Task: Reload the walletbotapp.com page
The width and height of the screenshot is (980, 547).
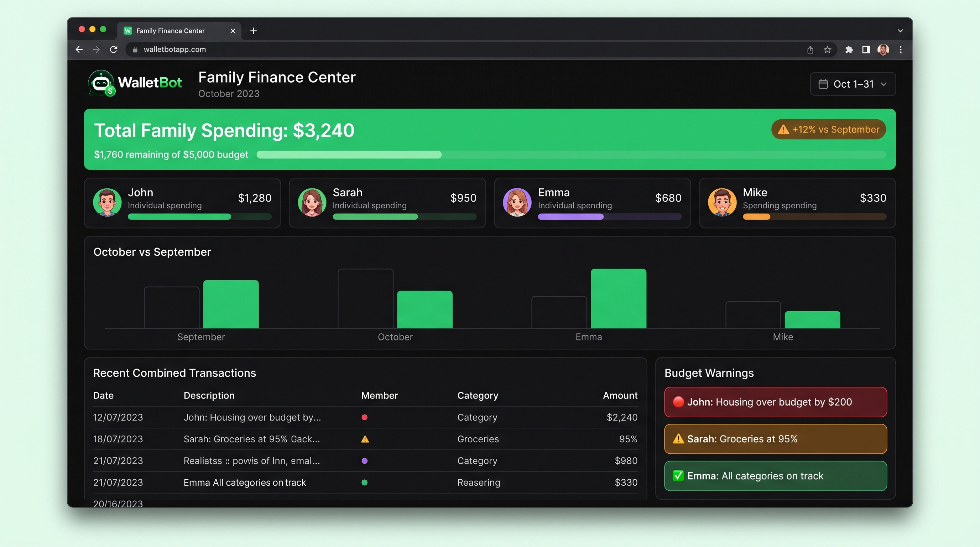Action: click(x=113, y=50)
